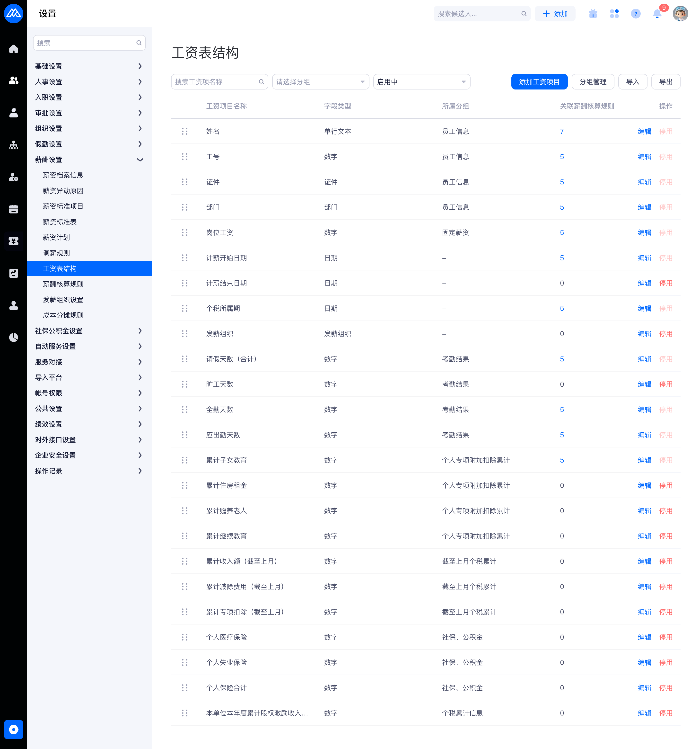This screenshot has width=700, height=749.
Task: Disable the 个人失业保险 item via 停用
Action: tap(666, 662)
